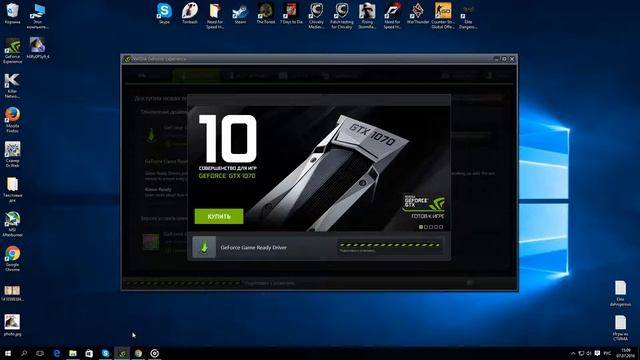640x360 pixels.
Task: Open the Toribash desktop shortcut
Action: (190, 13)
